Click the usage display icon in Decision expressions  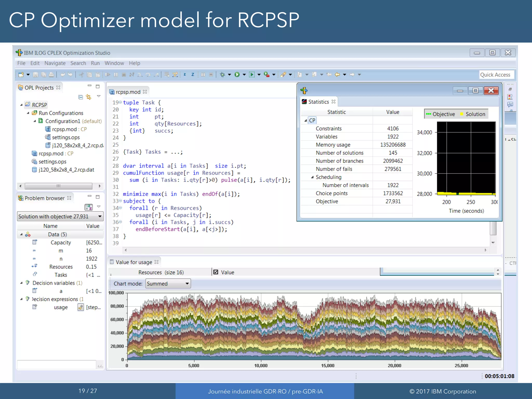tap(81, 307)
